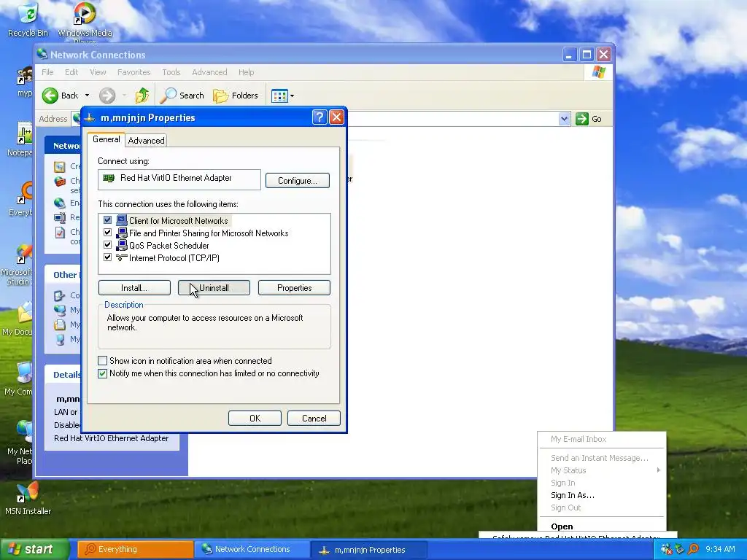Enable Show icon in notification area when connected
Viewport: 747px width, 560px height.
click(x=102, y=360)
